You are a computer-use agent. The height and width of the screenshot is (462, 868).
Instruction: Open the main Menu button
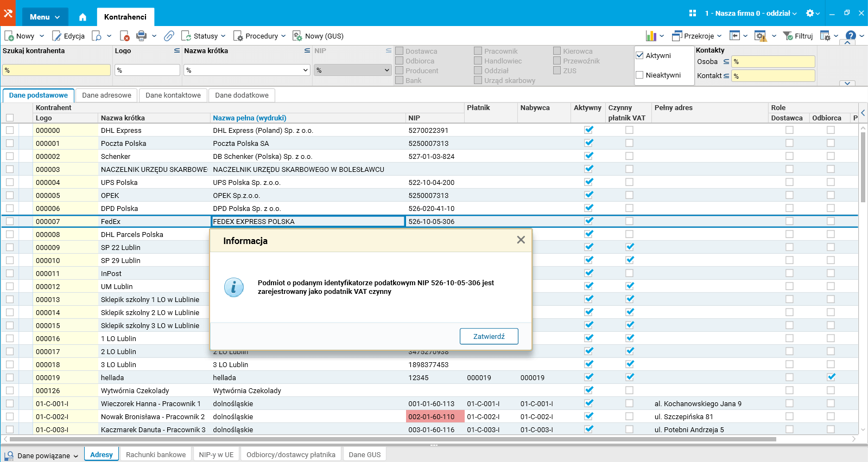(x=45, y=17)
